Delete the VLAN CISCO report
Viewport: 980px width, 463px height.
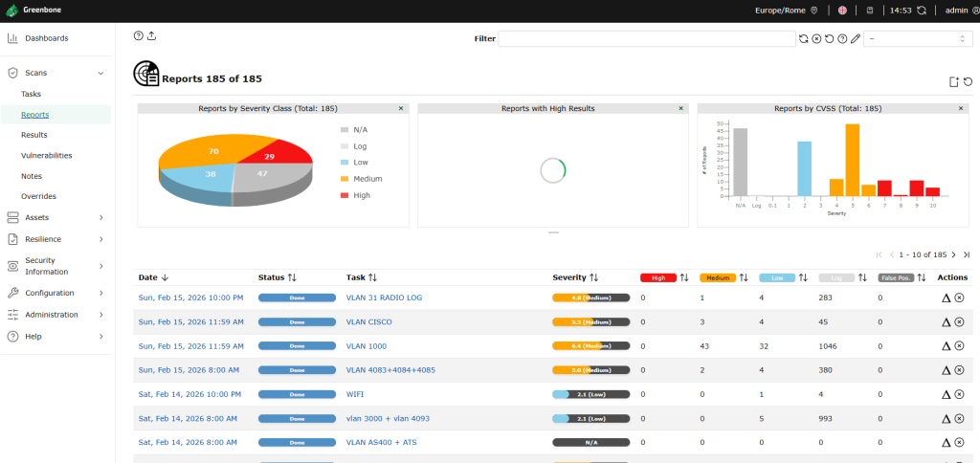[x=959, y=322]
